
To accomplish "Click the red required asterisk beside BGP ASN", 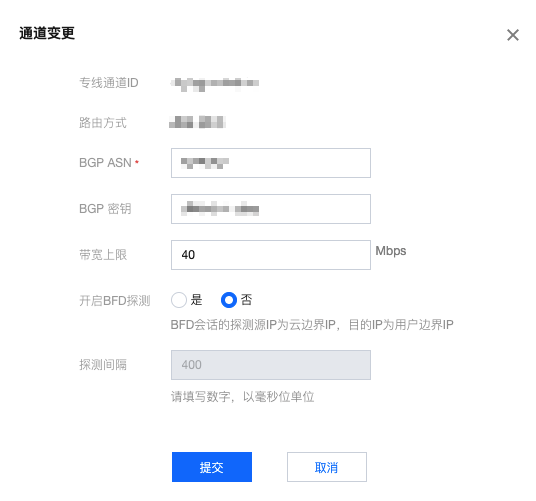I will tap(137, 162).
